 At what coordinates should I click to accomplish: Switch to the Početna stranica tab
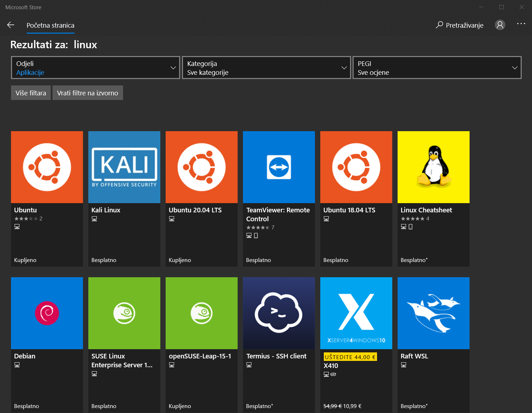coord(50,26)
